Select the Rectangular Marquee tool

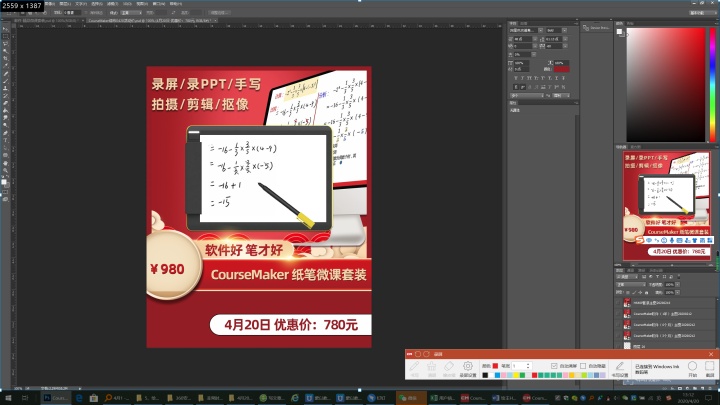(x=6, y=36)
